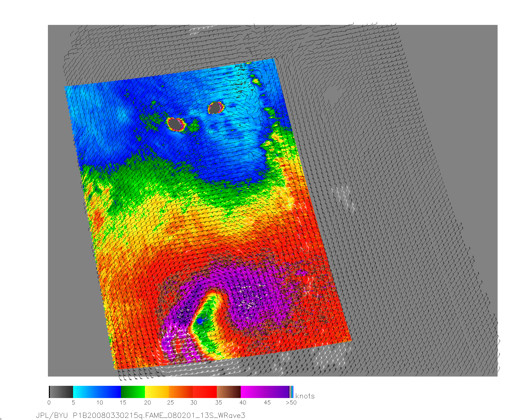Viewport: 523px width, 420px height.
Task: Click the blue calm eye of the cyclone
Action: click(x=200, y=321)
